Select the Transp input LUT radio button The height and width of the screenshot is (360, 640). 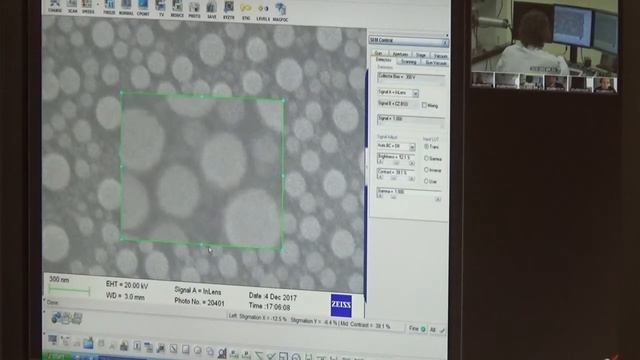(x=426, y=146)
